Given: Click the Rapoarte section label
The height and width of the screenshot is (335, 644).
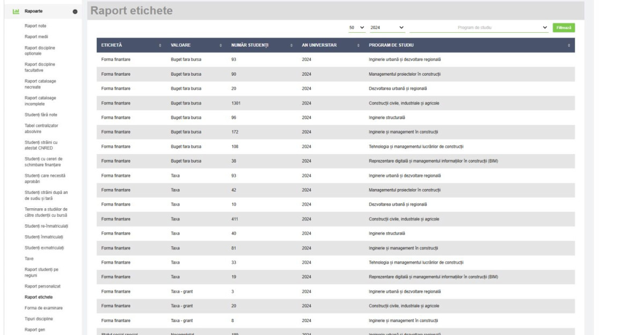Looking at the screenshot, I should point(34,11).
